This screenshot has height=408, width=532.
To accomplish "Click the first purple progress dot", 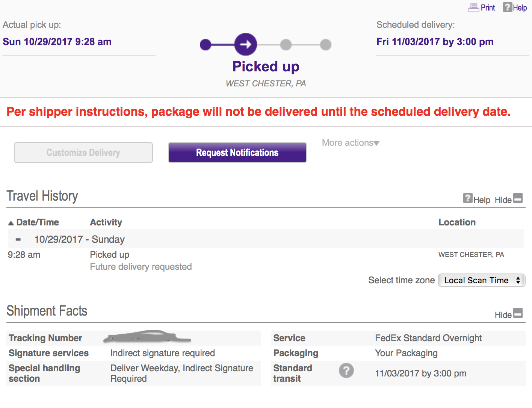I will pyautogui.click(x=206, y=44).
